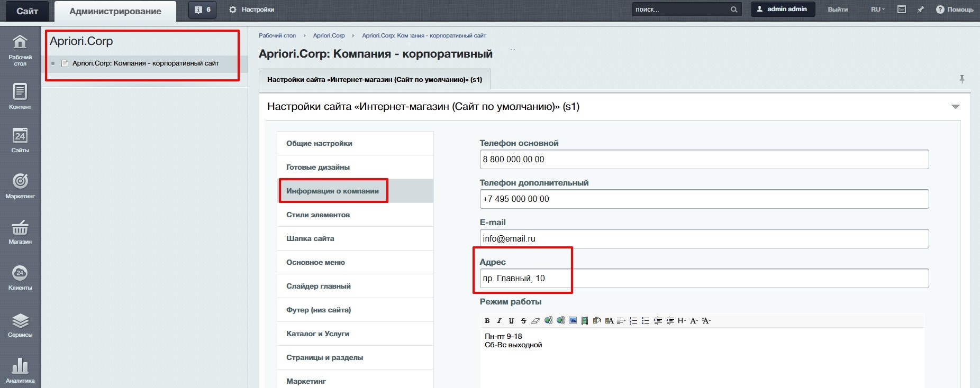This screenshot has height=388, width=980.
Task: Toggle the tab panel pin at right
Action: [961, 79]
